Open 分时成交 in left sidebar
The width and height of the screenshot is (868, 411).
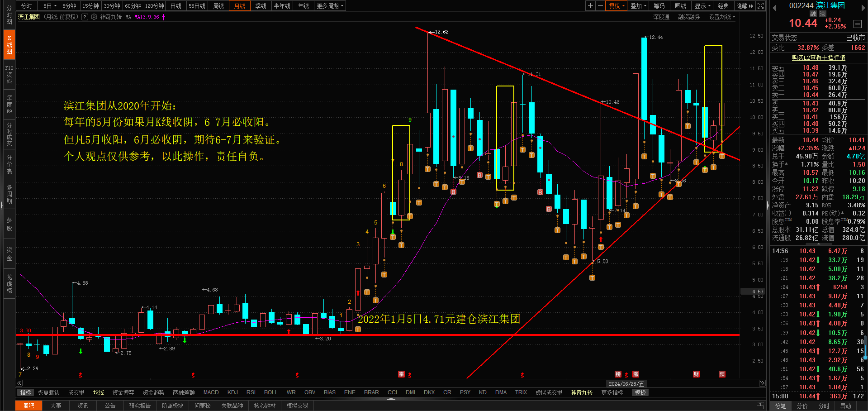click(9, 134)
